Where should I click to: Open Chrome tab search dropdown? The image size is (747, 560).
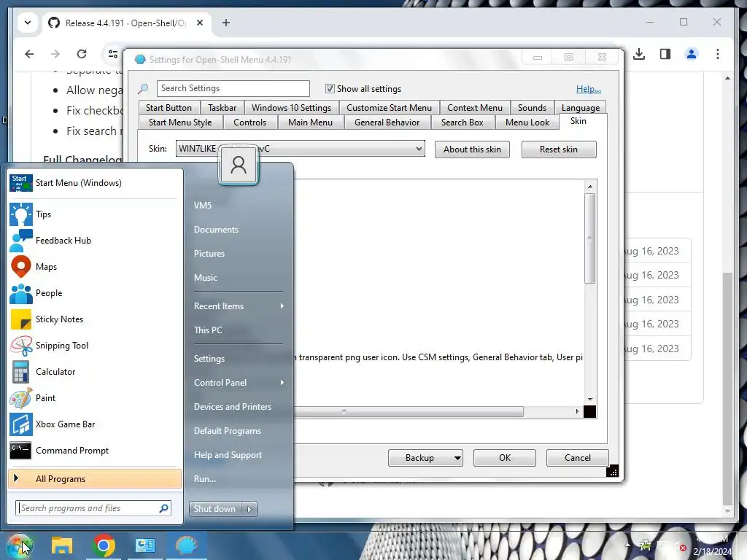tap(28, 23)
